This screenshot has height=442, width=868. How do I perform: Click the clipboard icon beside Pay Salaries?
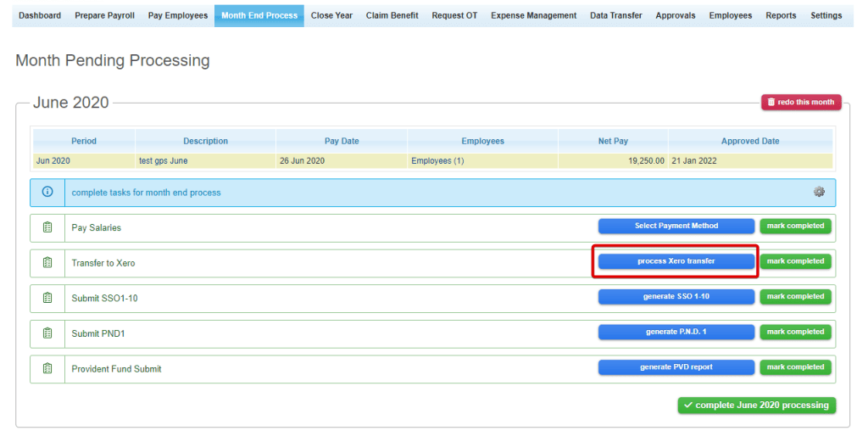47,227
